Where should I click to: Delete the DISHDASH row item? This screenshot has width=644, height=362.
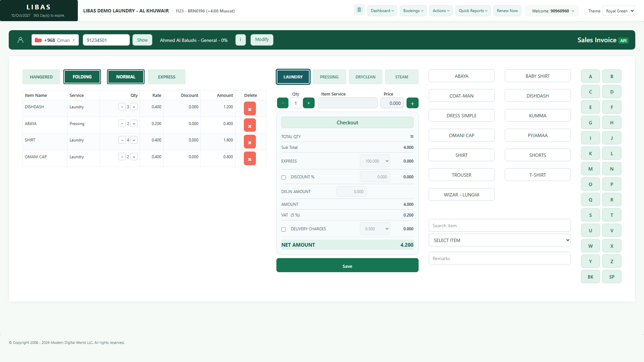coord(250,109)
